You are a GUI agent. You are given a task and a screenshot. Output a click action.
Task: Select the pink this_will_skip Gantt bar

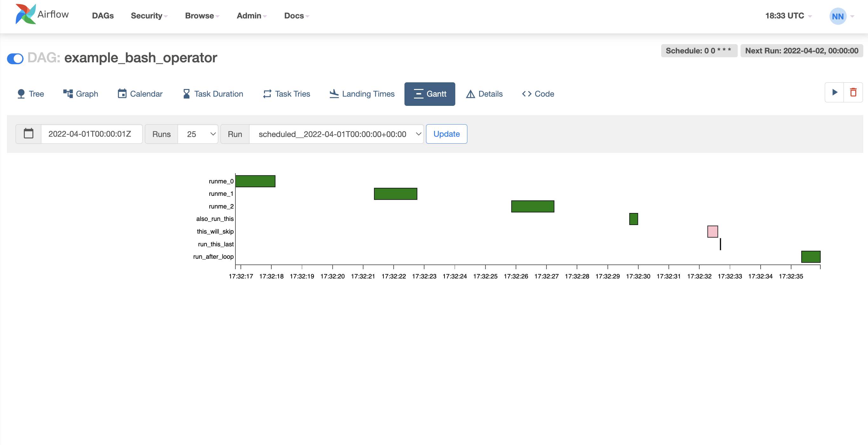(x=713, y=232)
